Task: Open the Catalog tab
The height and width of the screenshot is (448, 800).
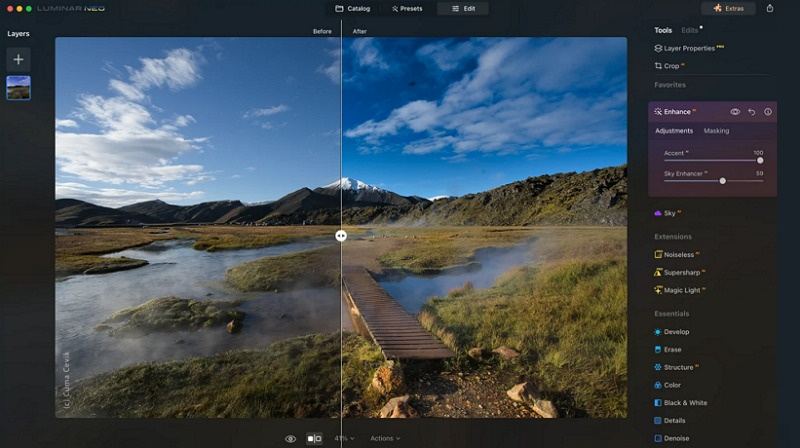Action: coord(353,9)
